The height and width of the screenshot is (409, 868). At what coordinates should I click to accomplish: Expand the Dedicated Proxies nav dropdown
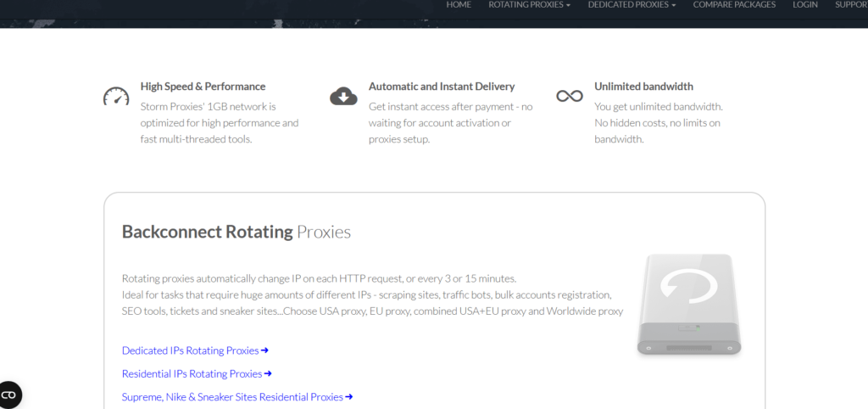point(632,5)
